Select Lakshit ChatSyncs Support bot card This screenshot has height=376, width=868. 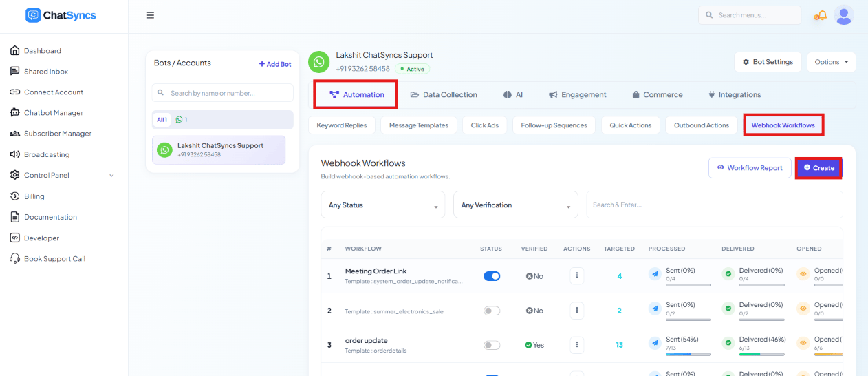[219, 149]
